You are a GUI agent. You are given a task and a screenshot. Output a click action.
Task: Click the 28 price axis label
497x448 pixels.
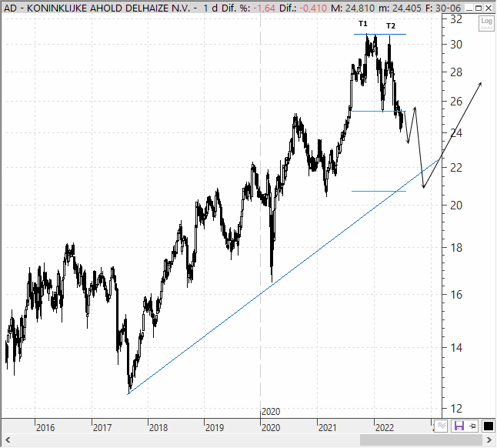[x=456, y=72]
